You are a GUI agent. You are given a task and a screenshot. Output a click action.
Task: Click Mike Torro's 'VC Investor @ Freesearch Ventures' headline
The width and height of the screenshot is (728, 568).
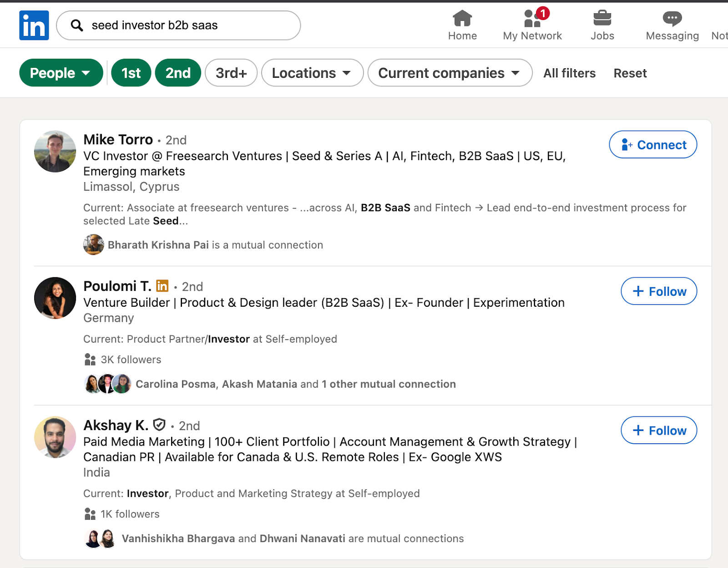pos(324,163)
